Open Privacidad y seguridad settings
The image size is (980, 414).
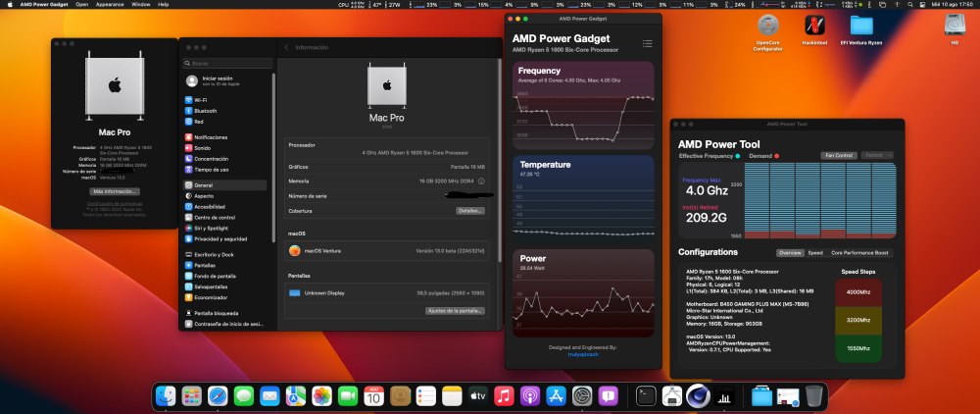pos(225,239)
